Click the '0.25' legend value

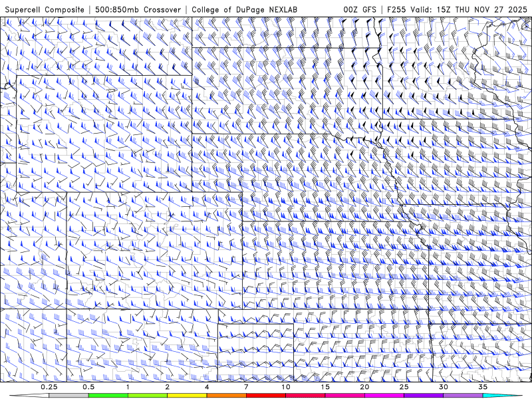pos(49,387)
